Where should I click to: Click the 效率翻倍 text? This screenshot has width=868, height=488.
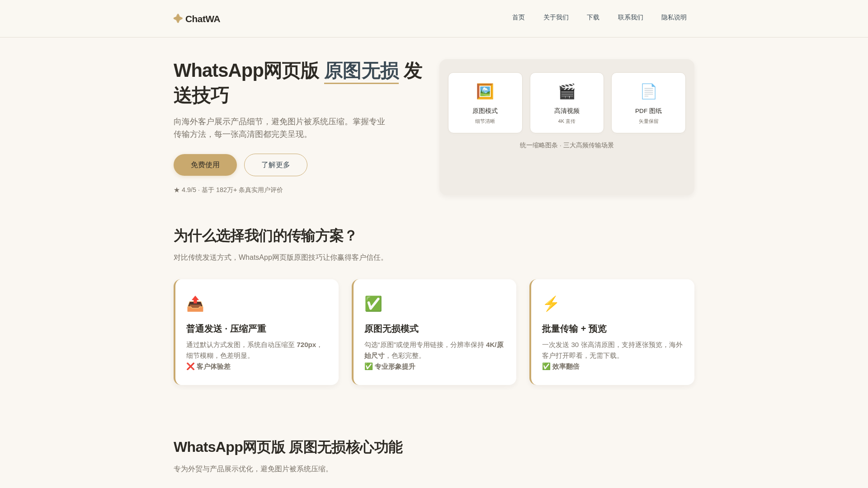[566, 366]
